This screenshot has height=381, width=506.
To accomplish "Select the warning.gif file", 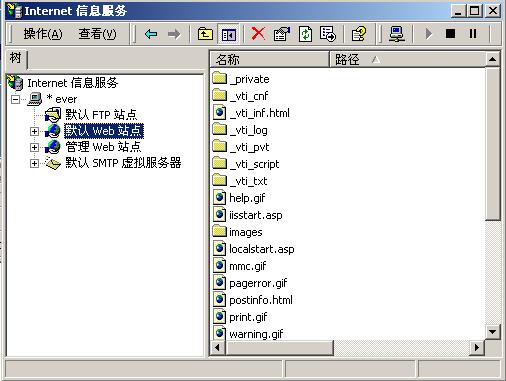I will pyautogui.click(x=256, y=334).
